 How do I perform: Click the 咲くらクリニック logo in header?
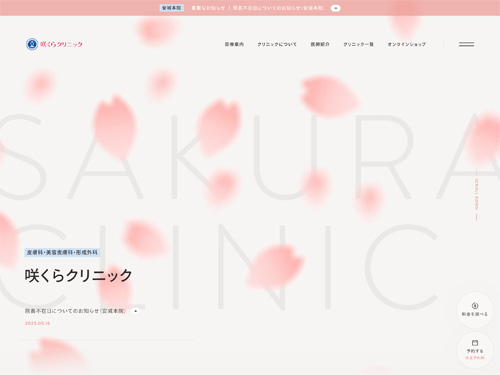pyautogui.click(x=54, y=44)
